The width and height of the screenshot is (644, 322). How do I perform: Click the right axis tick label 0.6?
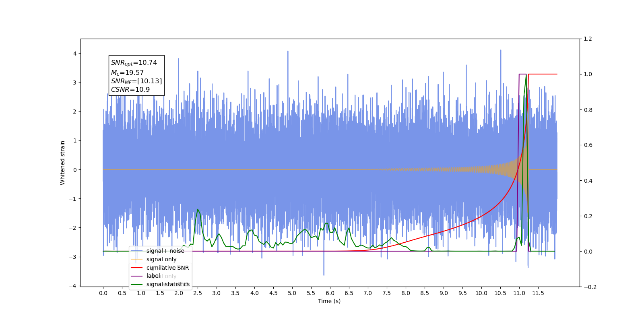pos(588,145)
